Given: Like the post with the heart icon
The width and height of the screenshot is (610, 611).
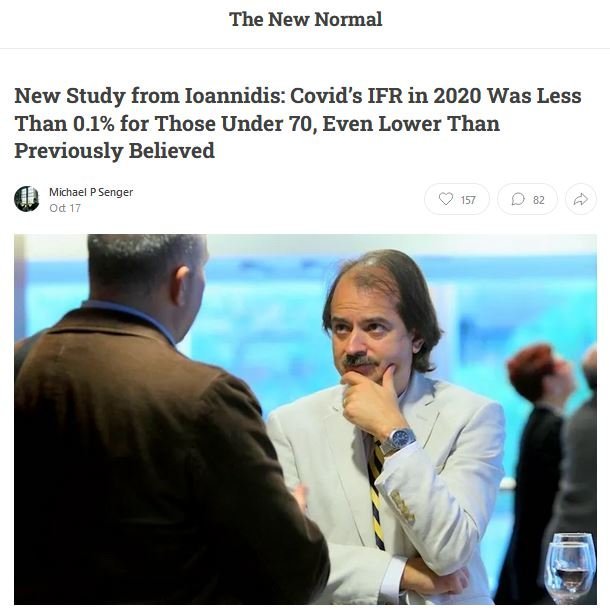Looking at the screenshot, I should tap(446, 199).
